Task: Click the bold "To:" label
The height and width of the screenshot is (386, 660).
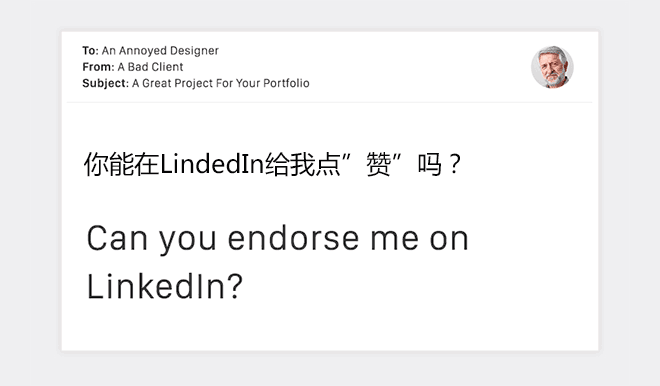Action: click(90, 51)
